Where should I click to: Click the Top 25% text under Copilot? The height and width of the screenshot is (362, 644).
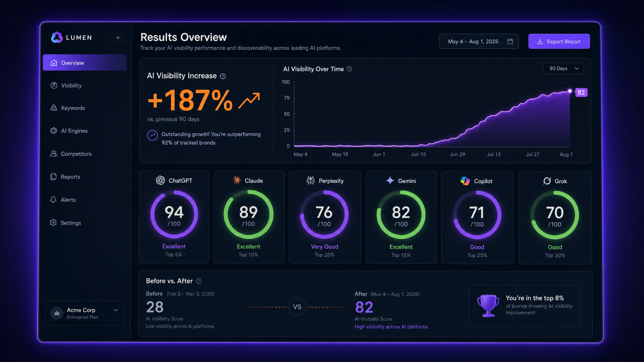pos(477,255)
